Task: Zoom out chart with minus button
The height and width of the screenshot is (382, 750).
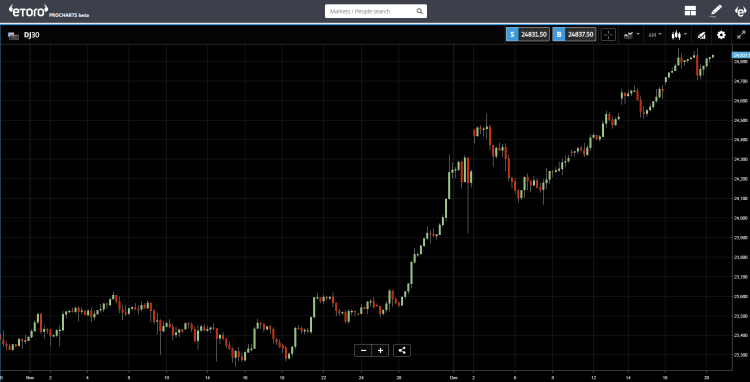Action: click(364, 350)
